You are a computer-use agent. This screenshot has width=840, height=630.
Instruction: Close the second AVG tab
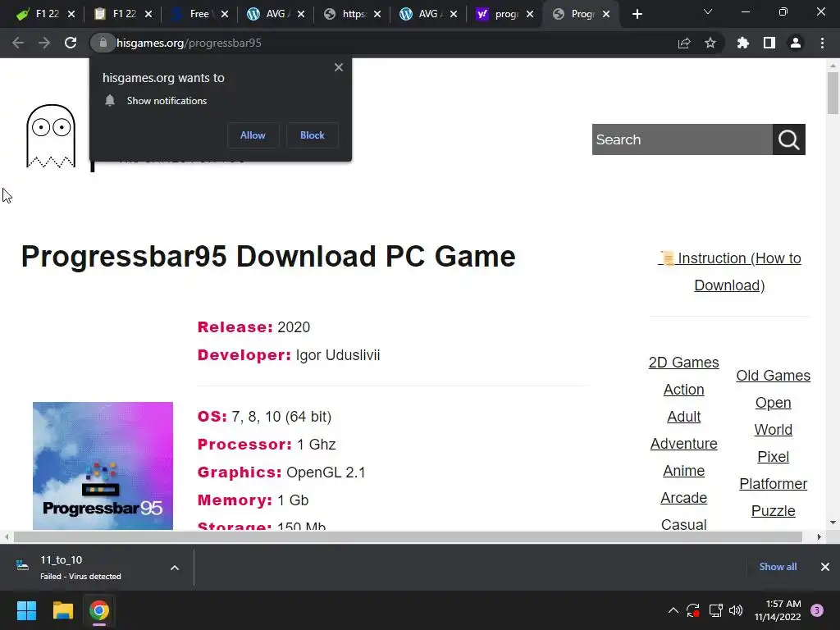[454, 15]
